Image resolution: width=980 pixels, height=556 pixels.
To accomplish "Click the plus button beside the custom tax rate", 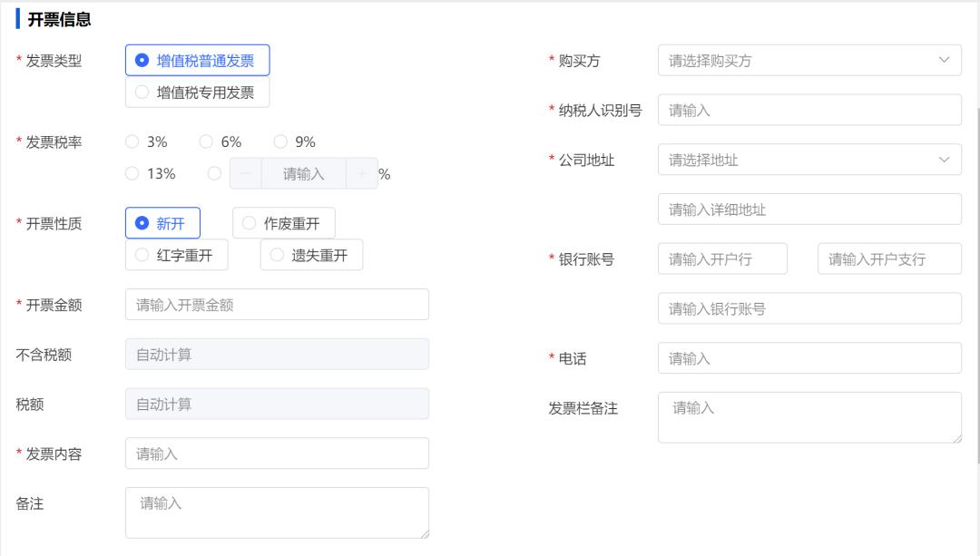I will [360, 172].
